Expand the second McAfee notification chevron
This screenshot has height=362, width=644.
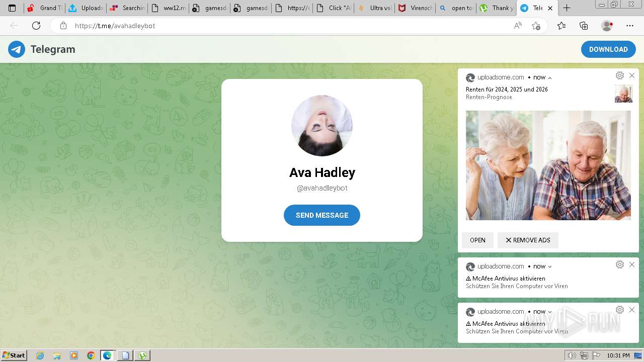550,312
